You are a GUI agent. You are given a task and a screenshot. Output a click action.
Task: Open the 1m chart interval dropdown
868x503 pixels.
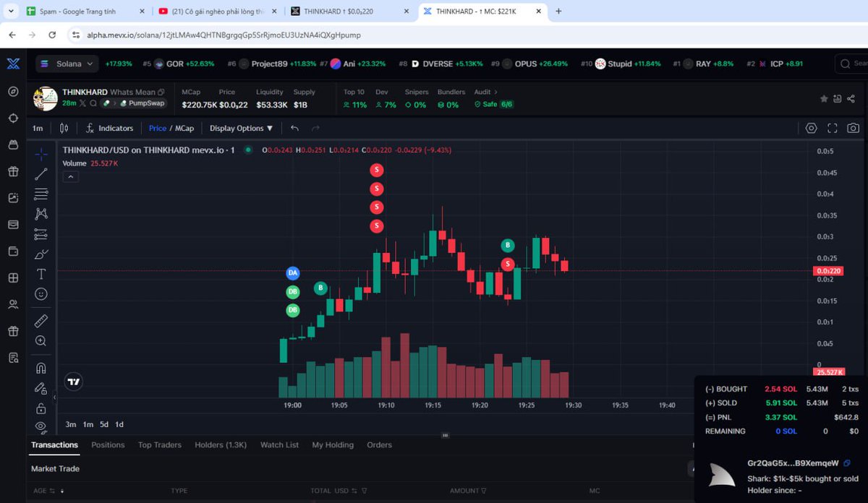click(38, 128)
